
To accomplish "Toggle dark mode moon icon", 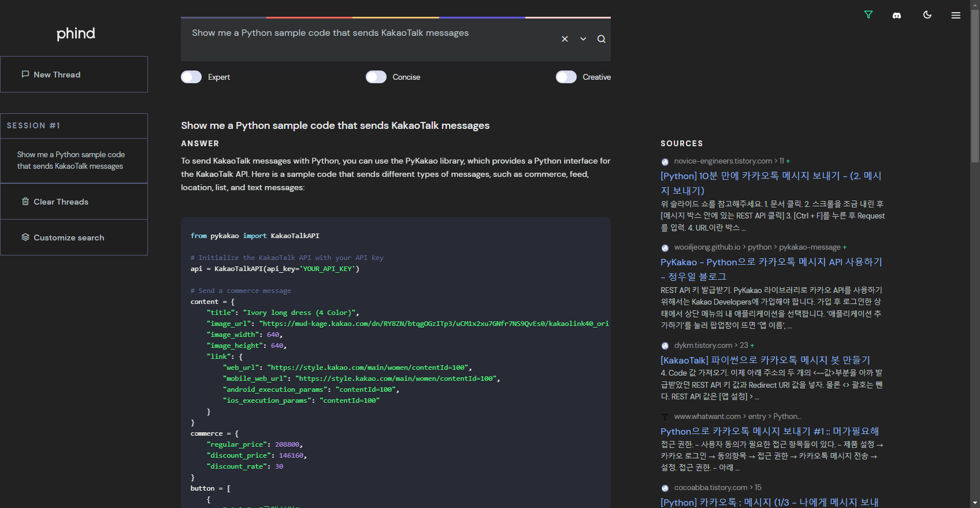I will pyautogui.click(x=927, y=15).
